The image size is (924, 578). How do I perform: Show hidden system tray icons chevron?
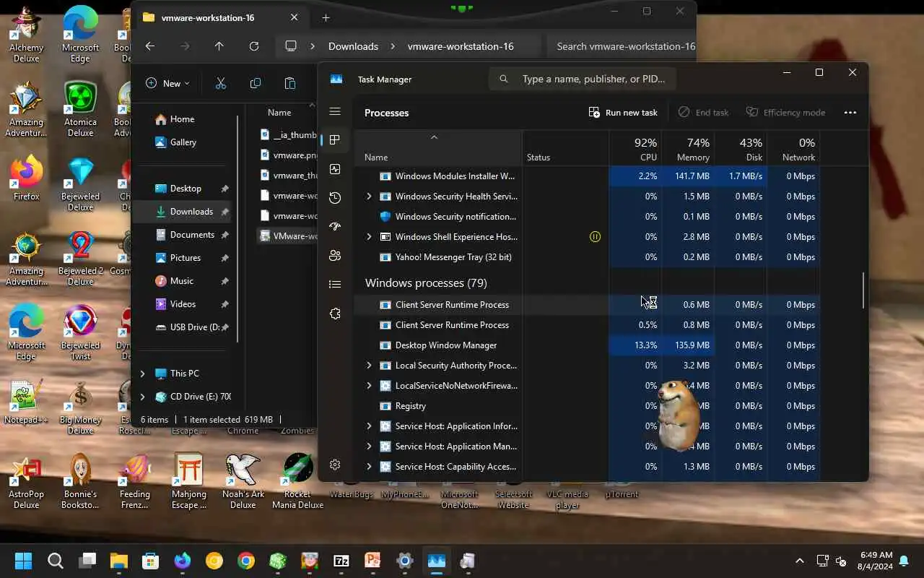(x=799, y=561)
